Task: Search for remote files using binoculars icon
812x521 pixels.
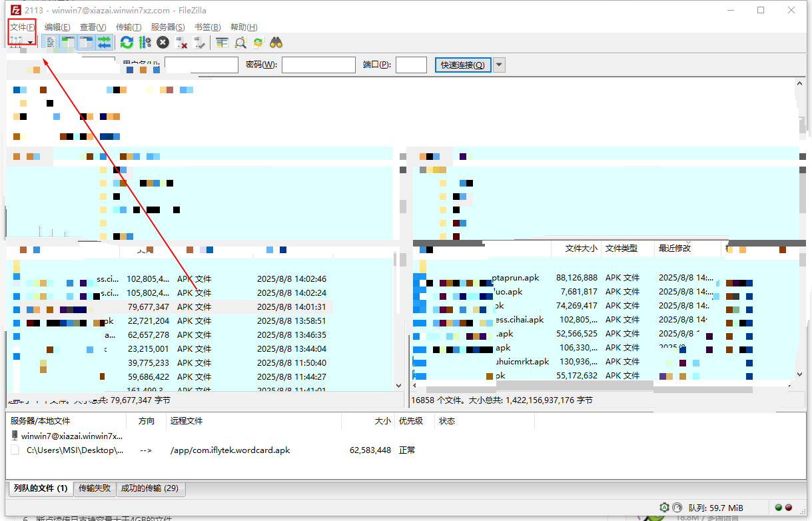Action: pos(274,42)
